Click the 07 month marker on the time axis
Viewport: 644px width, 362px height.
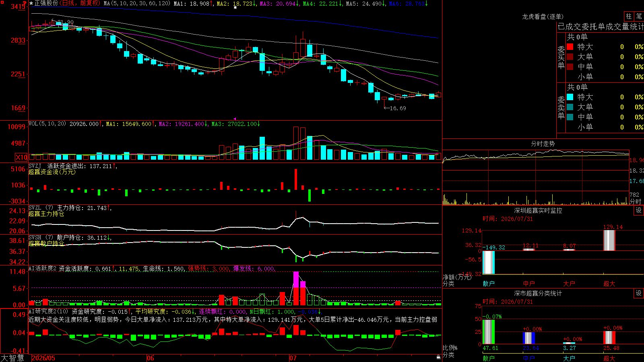(293, 358)
